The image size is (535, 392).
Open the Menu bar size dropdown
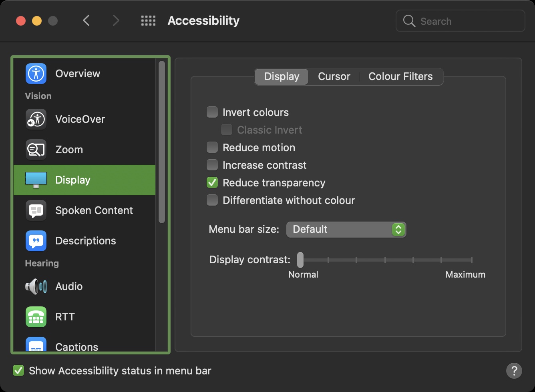click(346, 230)
